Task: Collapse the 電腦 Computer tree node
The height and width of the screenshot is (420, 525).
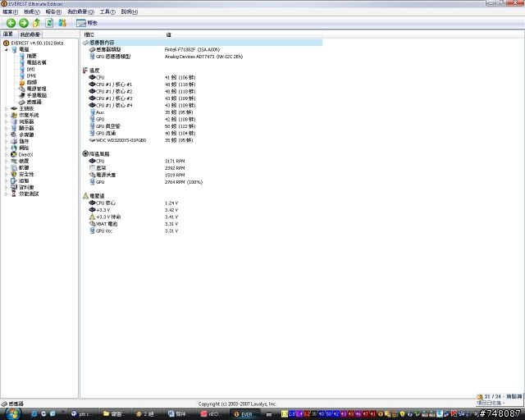Action: [6, 49]
